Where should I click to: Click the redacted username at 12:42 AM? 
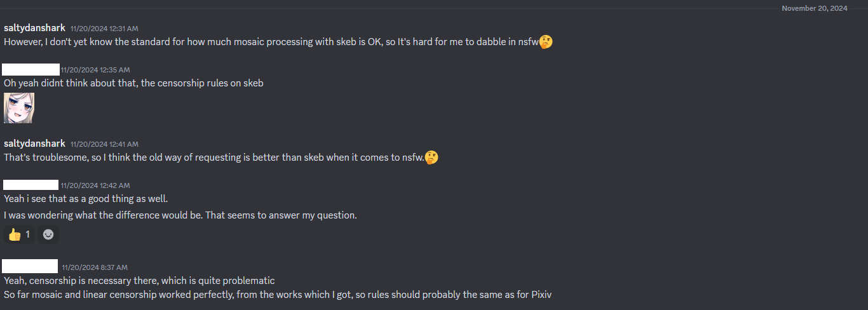point(31,185)
